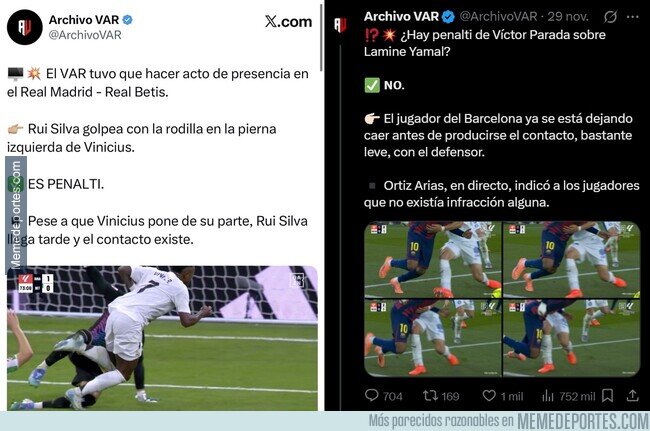The width and height of the screenshot is (650, 431).
Task: Click the share upload icon
Action: point(632,396)
